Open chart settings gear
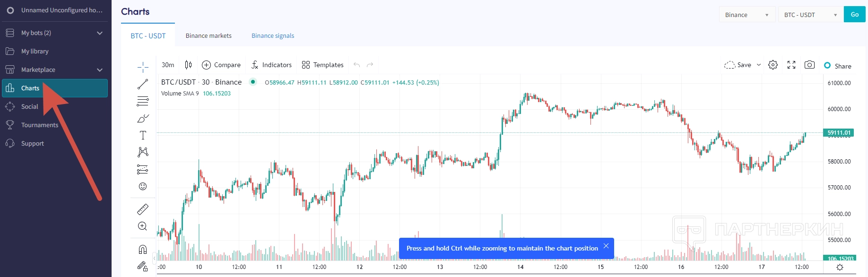Image resolution: width=868 pixels, height=277 pixels. (773, 65)
